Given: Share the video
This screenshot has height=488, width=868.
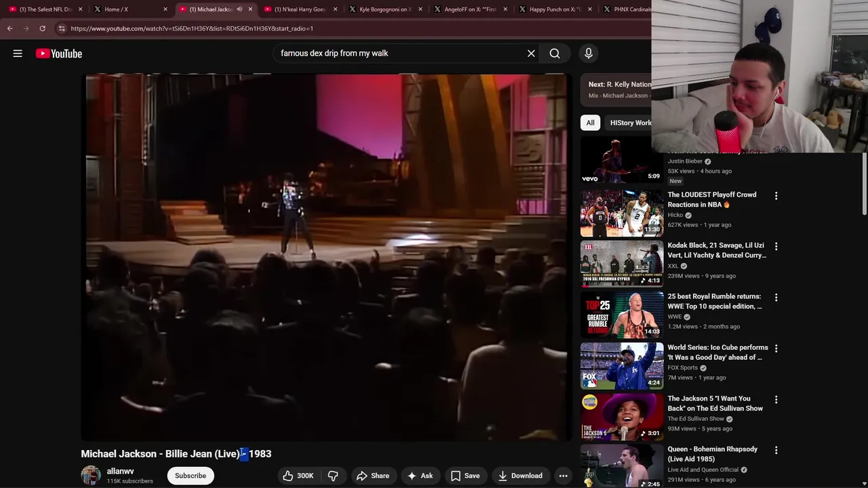Looking at the screenshot, I should click(373, 476).
